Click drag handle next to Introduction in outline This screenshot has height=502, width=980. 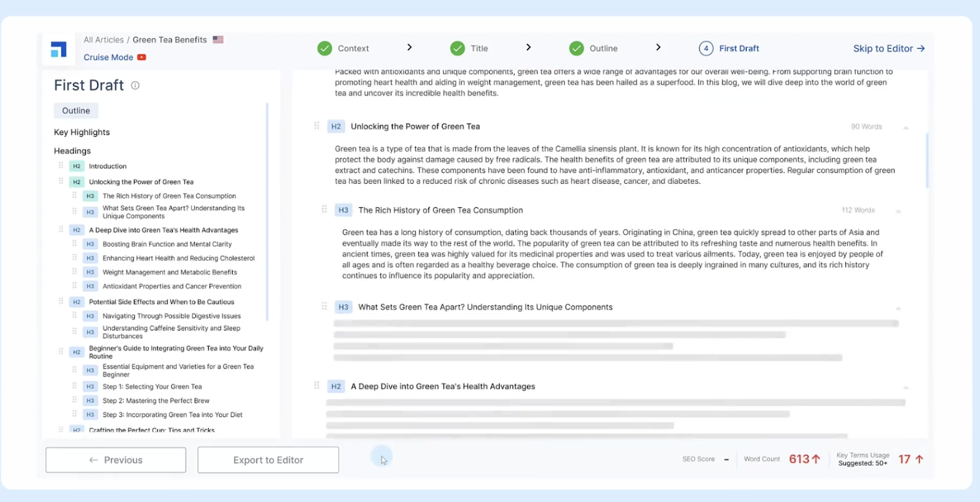click(x=61, y=166)
